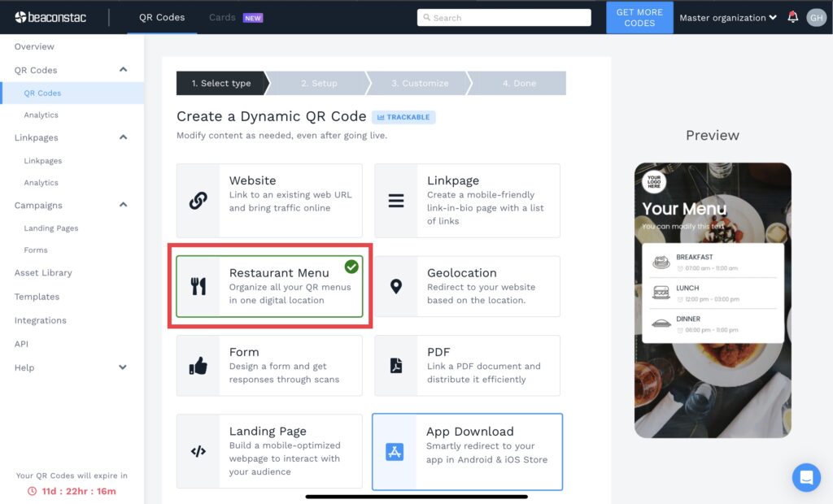This screenshot has height=504, width=833.
Task: Click the beaconstac logo
Action: pyautogui.click(x=49, y=17)
